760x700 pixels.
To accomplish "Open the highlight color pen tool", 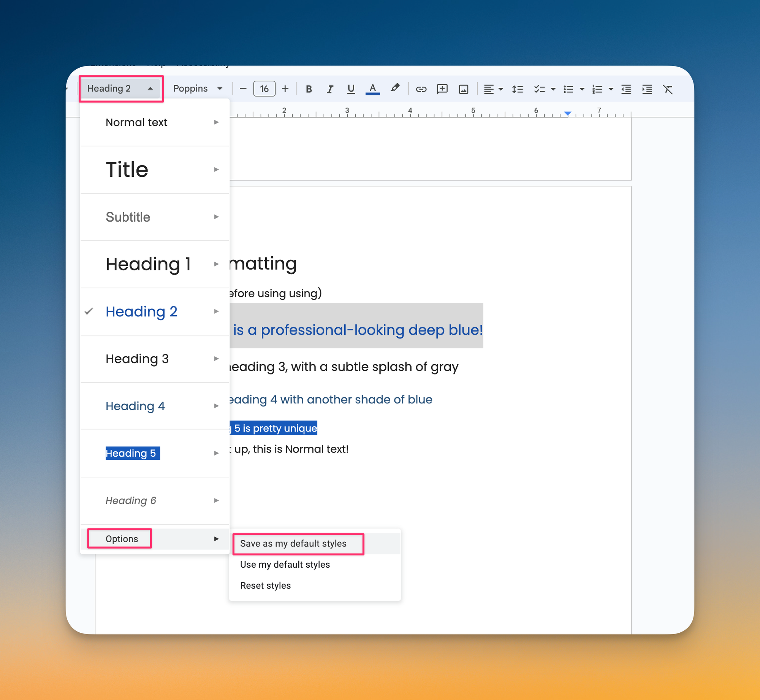I will pos(395,88).
